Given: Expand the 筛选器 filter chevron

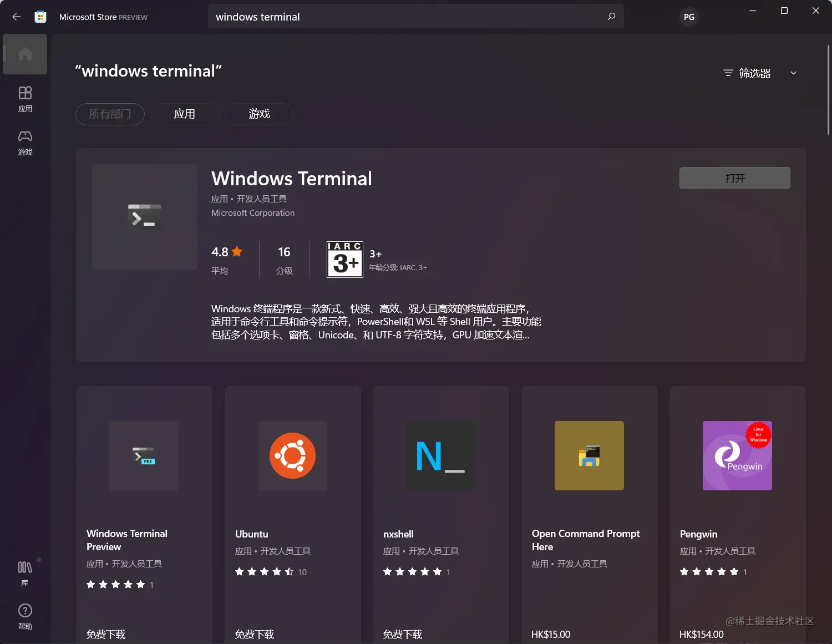Looking at the screenshot, I should pos(793,73).
